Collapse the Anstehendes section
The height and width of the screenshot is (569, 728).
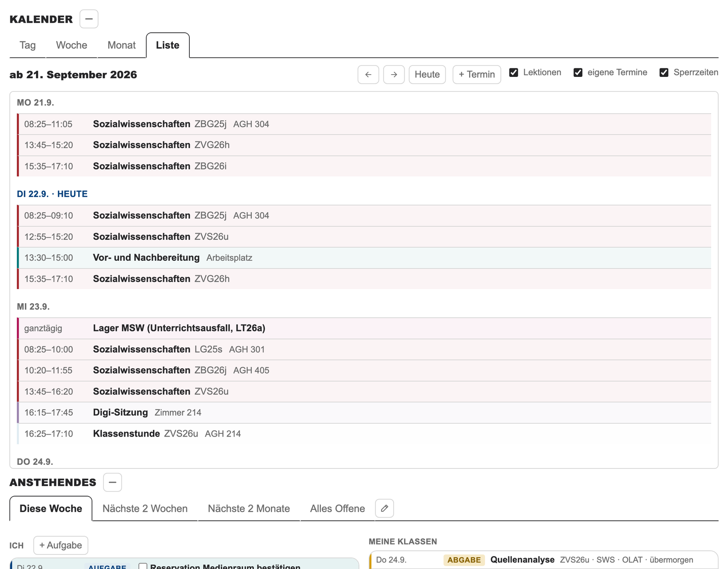(x=112, y=482)
